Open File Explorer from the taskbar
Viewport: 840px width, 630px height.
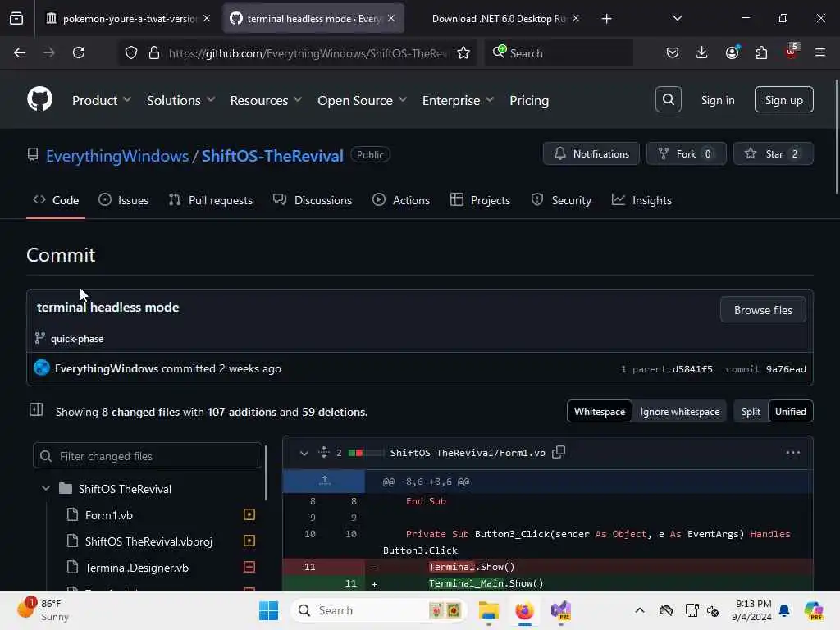(489, 610)
